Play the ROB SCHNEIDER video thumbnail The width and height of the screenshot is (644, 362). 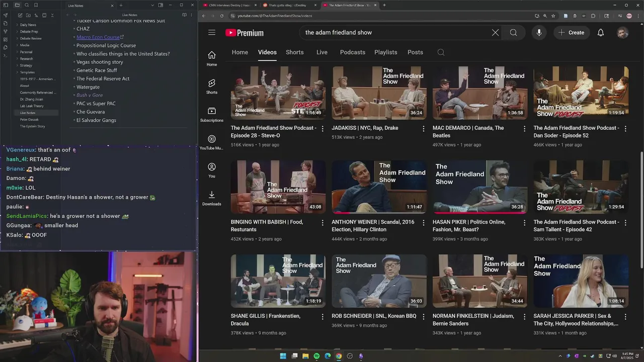click(x=379, y=281)
